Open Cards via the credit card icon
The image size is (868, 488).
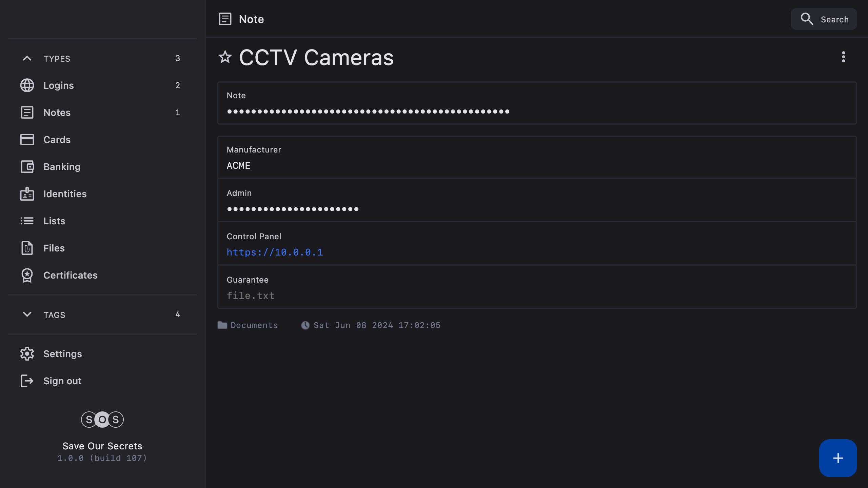click(x=27, y=140)
